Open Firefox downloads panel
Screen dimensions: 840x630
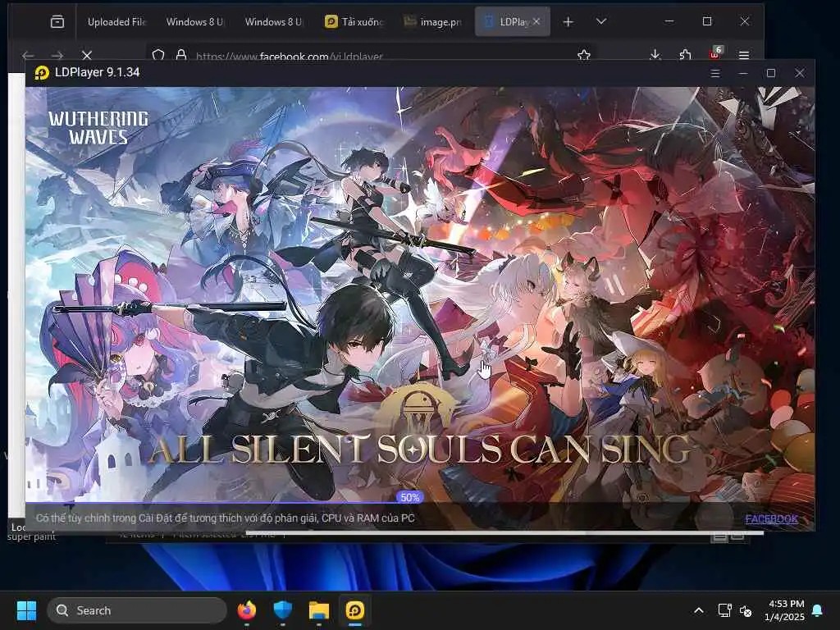pos(655,55)
